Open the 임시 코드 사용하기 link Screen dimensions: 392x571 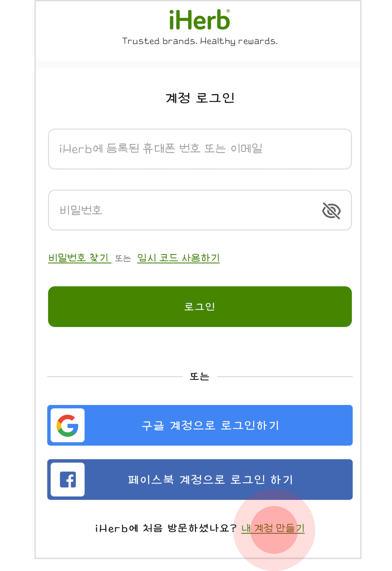point(178,258)
